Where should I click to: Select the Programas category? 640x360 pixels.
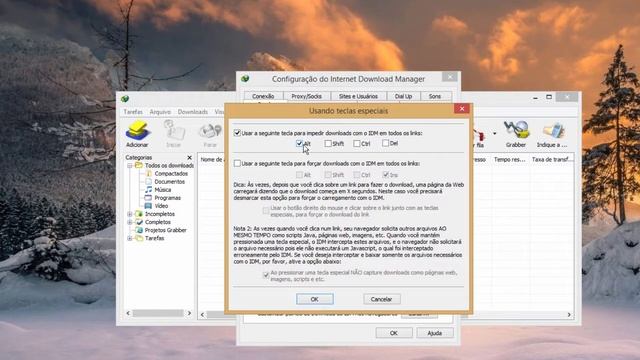[167, 198]
